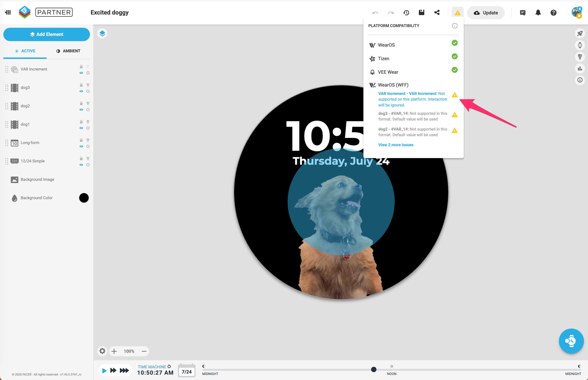Screen dimensions: 588x380
Task: Toggle visibility of dog3 layer
Action: 81,91
